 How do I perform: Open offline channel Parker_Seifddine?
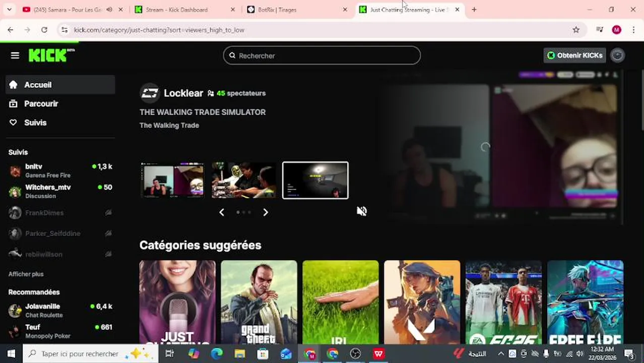60,233
